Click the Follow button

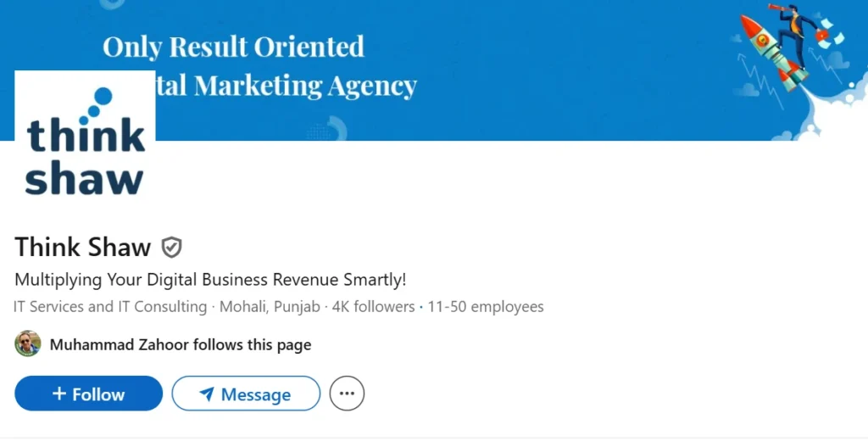click(x=88, y=394)
